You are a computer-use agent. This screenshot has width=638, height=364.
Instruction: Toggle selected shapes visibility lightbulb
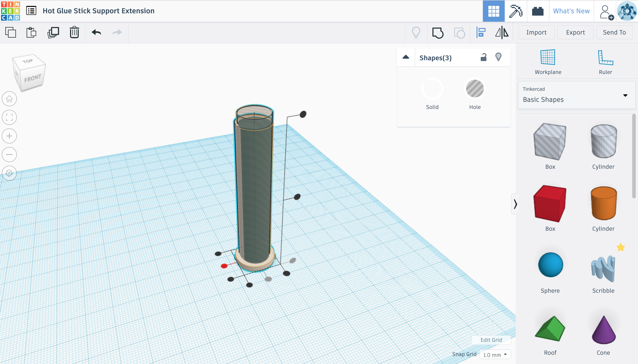tap(498, 57)
